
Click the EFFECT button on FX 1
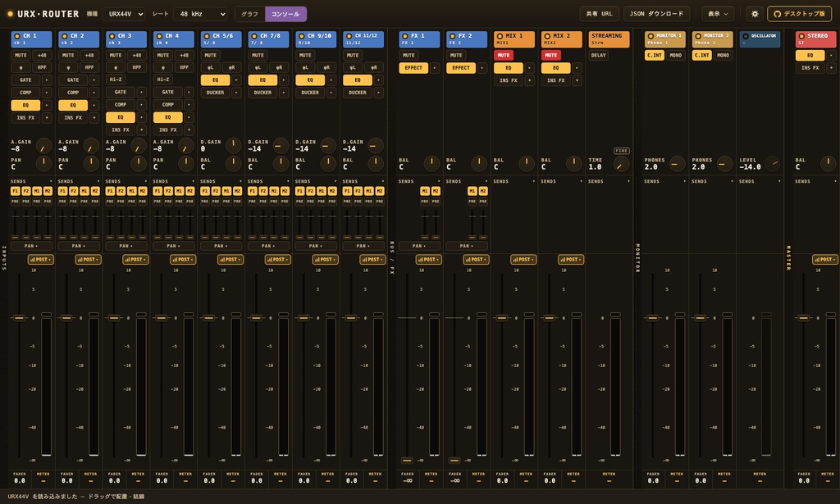click(413, 68)
